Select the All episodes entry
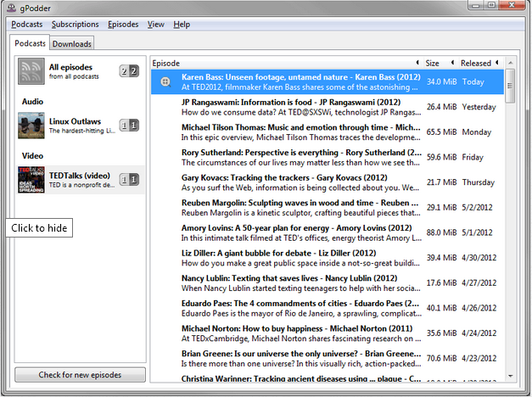This screenshot has width=532, height=397. click(80, 71)
